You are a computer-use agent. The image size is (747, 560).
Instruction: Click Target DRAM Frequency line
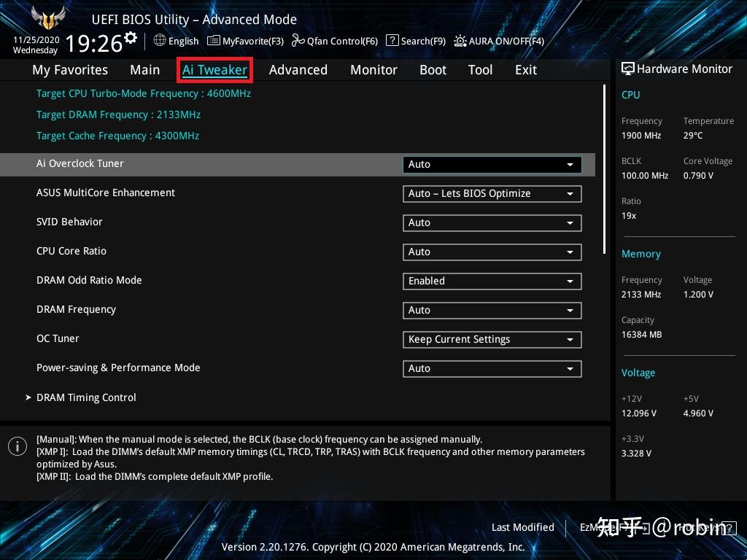pos(118,114)
